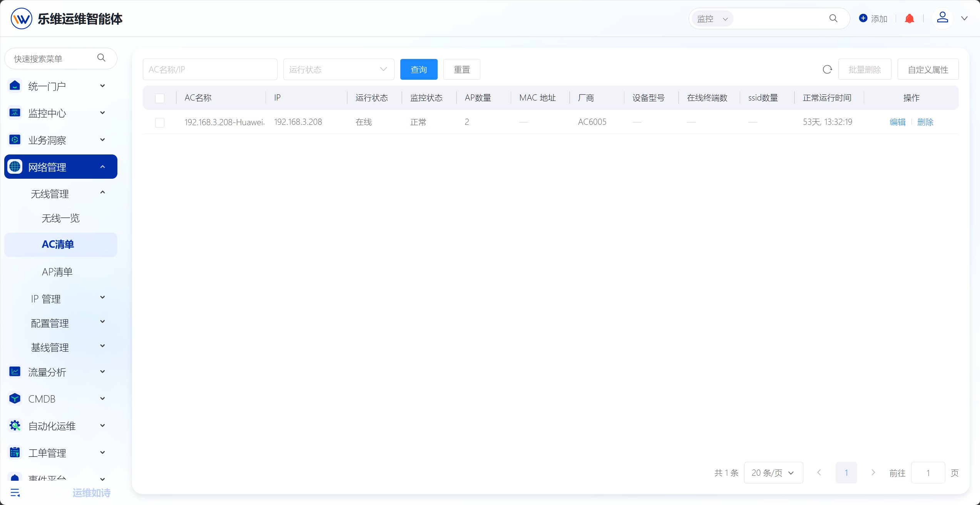Select the AC清单 menu item
The width and height of the screenshot is (980, 505).
[x=60, y=245]
